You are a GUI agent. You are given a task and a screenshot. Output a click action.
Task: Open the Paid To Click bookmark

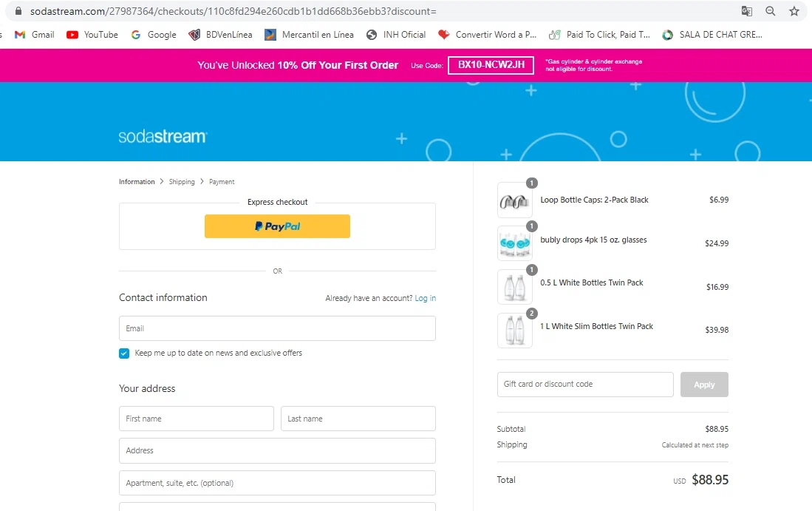coord(599,35)
